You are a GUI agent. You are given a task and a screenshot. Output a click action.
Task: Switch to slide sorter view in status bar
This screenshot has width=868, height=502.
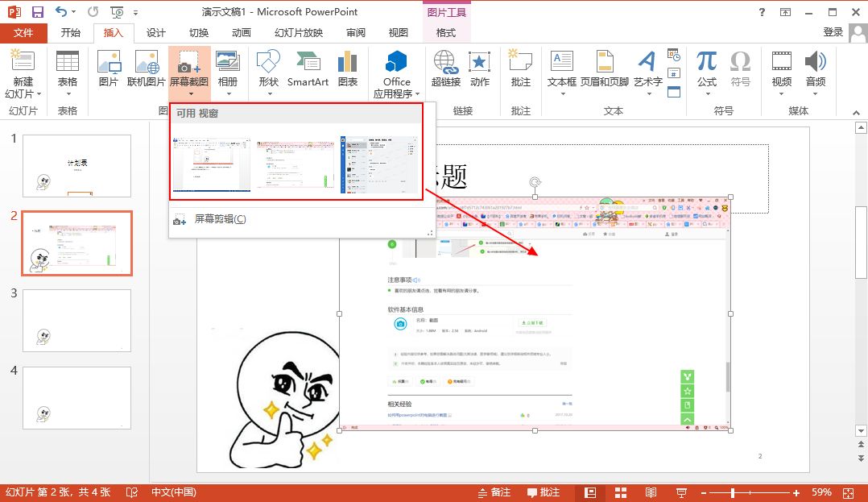pyautogui.click(x=621, y=492)
